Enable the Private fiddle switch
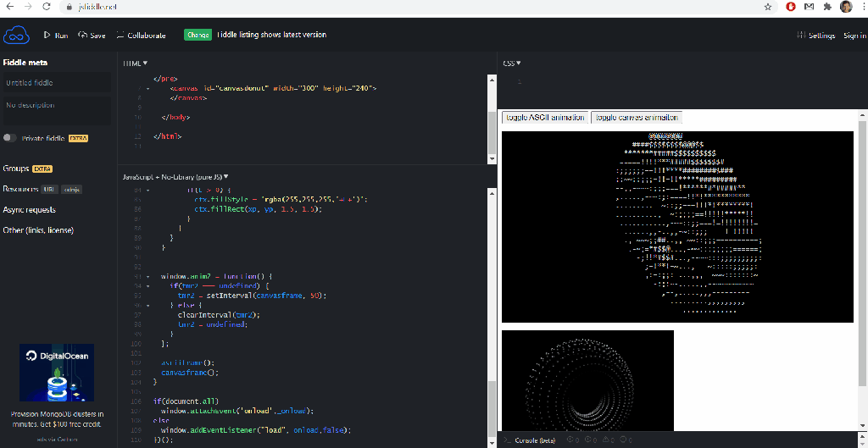 [x=10, y=138]
